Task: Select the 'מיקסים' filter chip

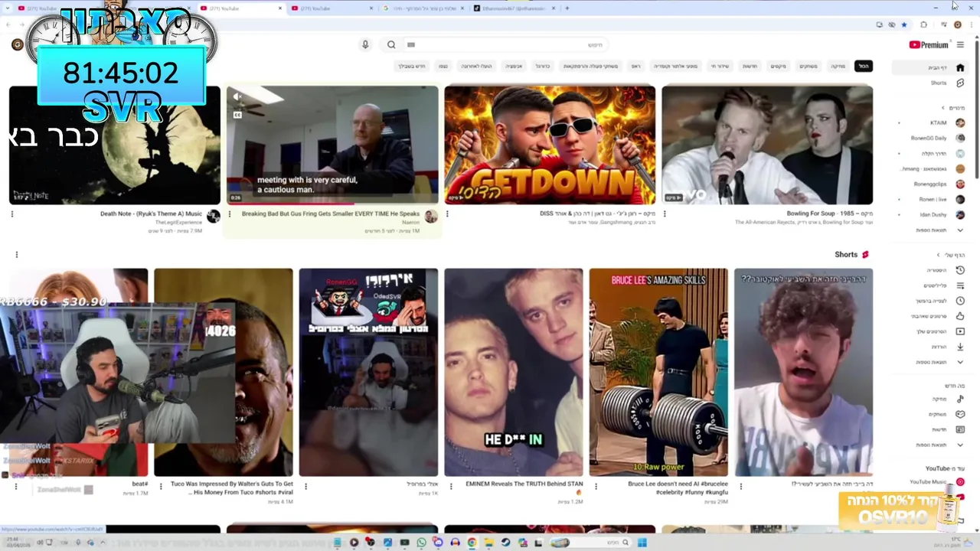Action: click(x=778, y=67)
